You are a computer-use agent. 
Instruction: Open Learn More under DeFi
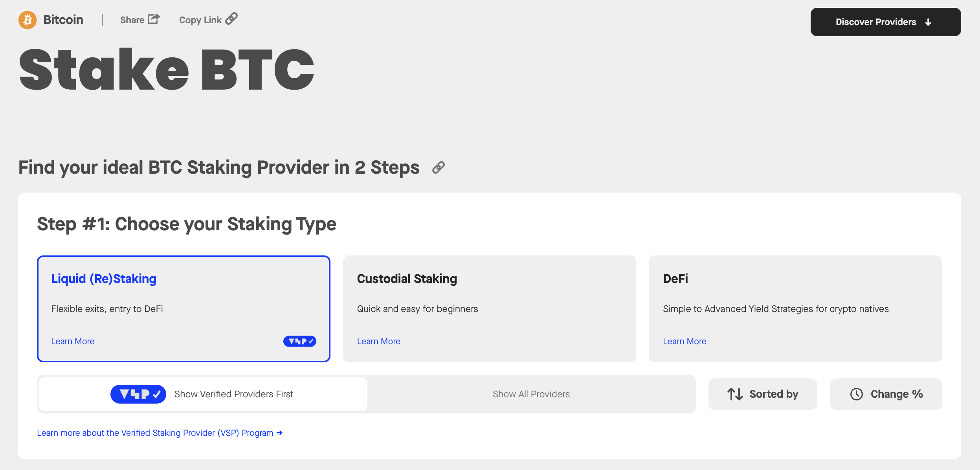click(685, 341)
